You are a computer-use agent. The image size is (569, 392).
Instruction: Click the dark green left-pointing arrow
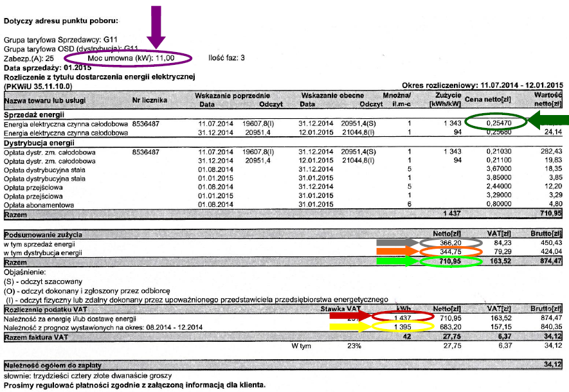tap(548, 120)
